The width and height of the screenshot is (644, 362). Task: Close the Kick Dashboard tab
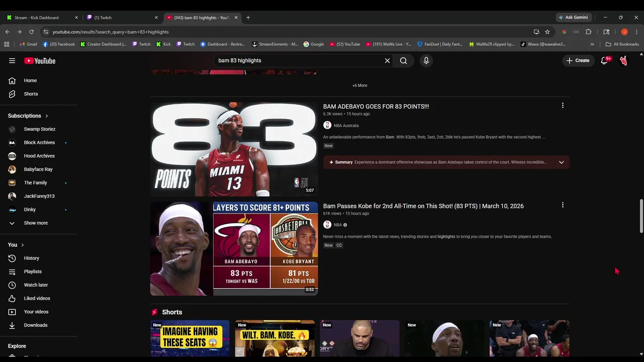coord(76,18)
